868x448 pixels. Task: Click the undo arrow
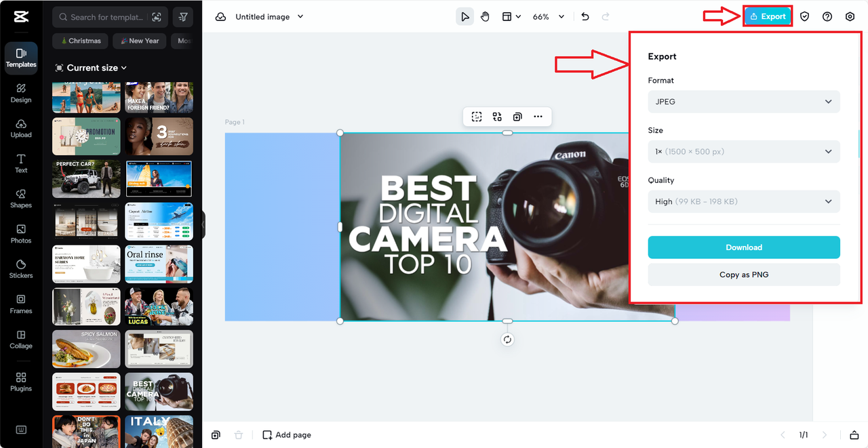[585, 17]
